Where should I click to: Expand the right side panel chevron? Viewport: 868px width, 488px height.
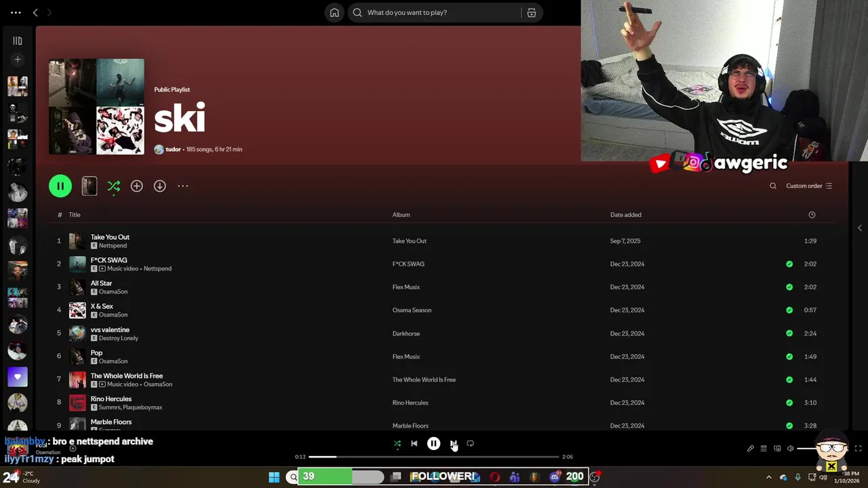pyautogui.click(x=860, y=228)
